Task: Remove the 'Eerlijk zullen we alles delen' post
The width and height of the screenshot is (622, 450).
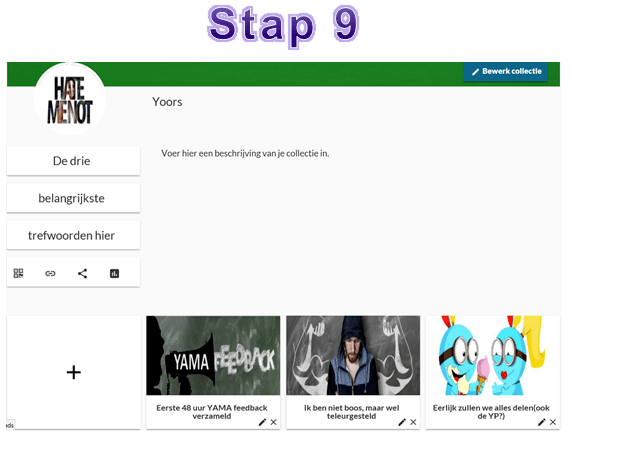Action: click(553, 422)
